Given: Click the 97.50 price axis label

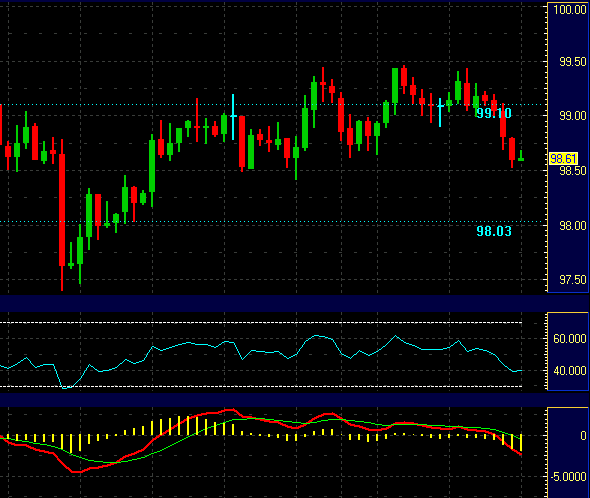Looking at the screenshot, I should point(573,279).
